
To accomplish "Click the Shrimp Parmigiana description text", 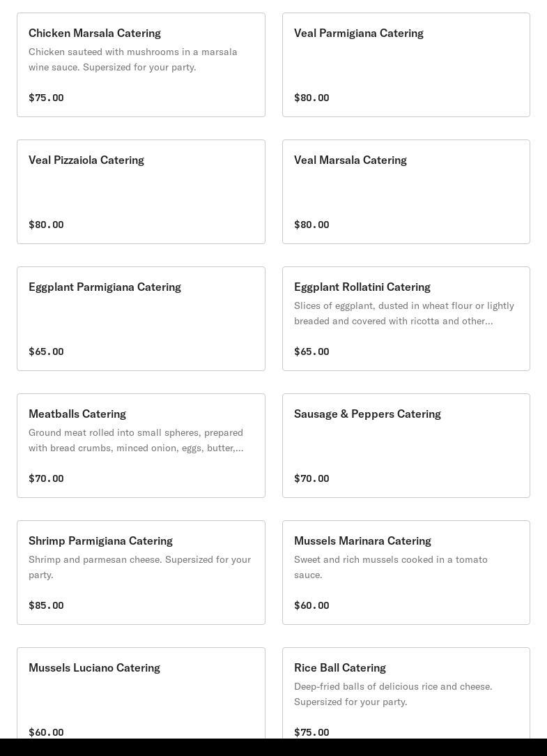I will pos(139,568).
